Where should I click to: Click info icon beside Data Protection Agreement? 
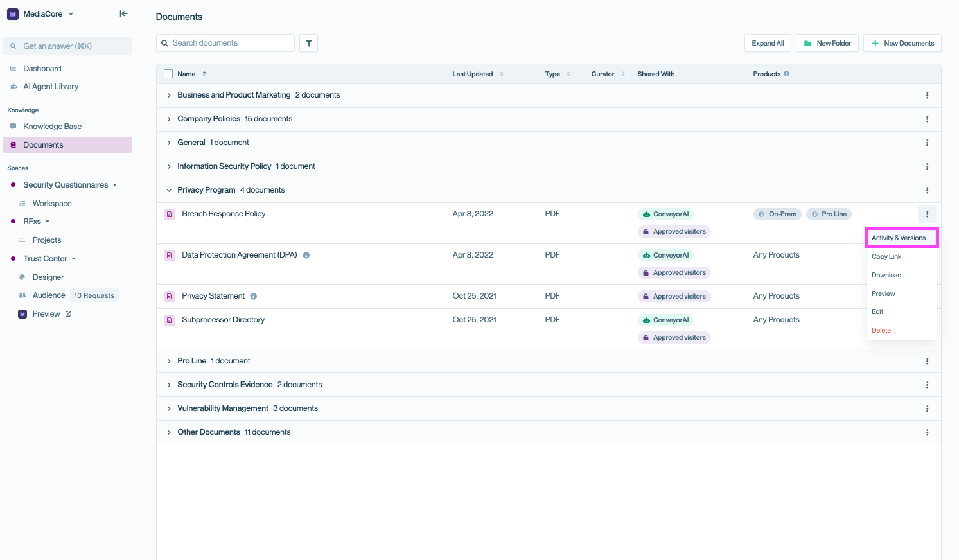click(x=306, y=256)
